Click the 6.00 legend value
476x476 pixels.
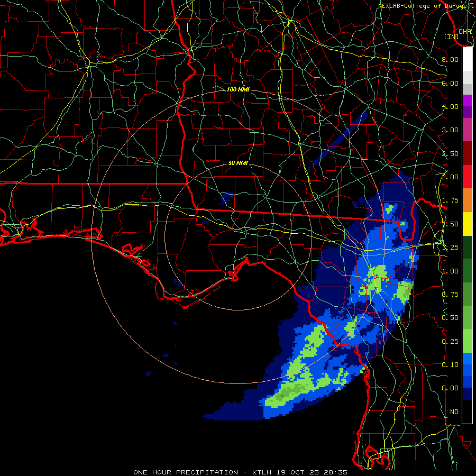[x=450, y=83]
